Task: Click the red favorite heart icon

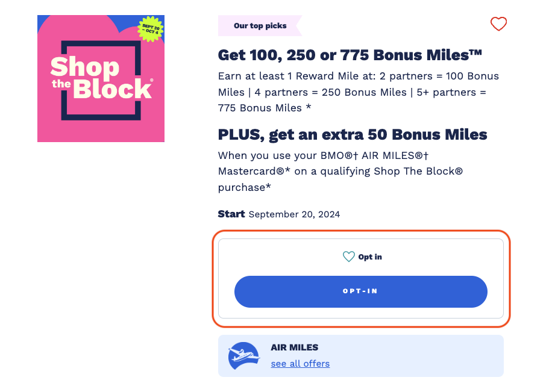Action: (498, 24)
